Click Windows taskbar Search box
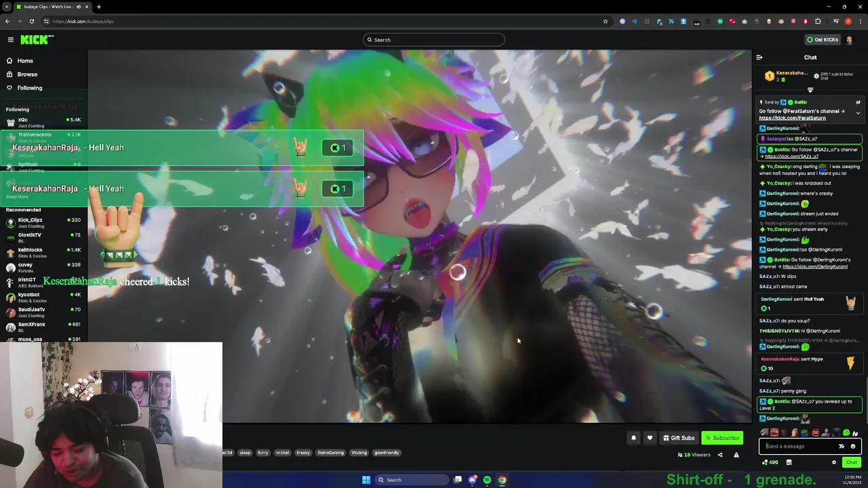This screenshot has height=488, width=868. click(x=412, y=480)
